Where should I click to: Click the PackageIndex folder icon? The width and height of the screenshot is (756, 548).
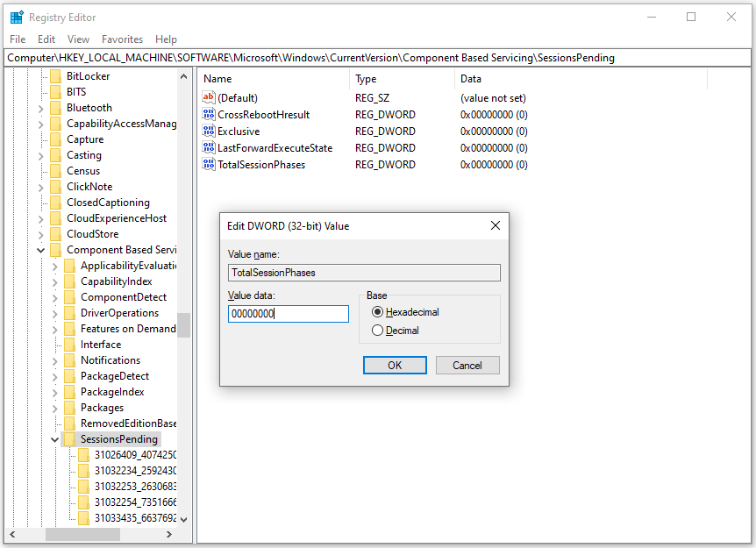pos(70,392)
